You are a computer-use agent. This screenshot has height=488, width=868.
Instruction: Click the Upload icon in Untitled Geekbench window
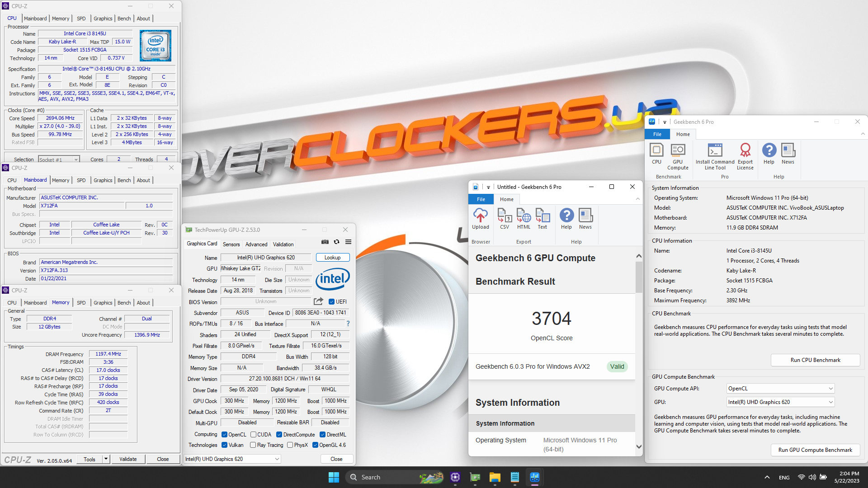(x=481, y=219)
